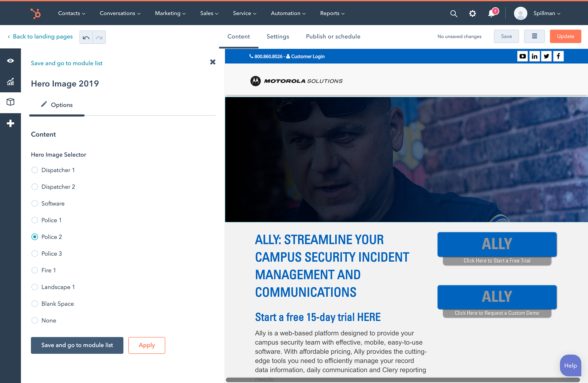Expand the Contacts menu
Image resolution: width=588 pixels, height=383 pixels.
tap(72, 13)
